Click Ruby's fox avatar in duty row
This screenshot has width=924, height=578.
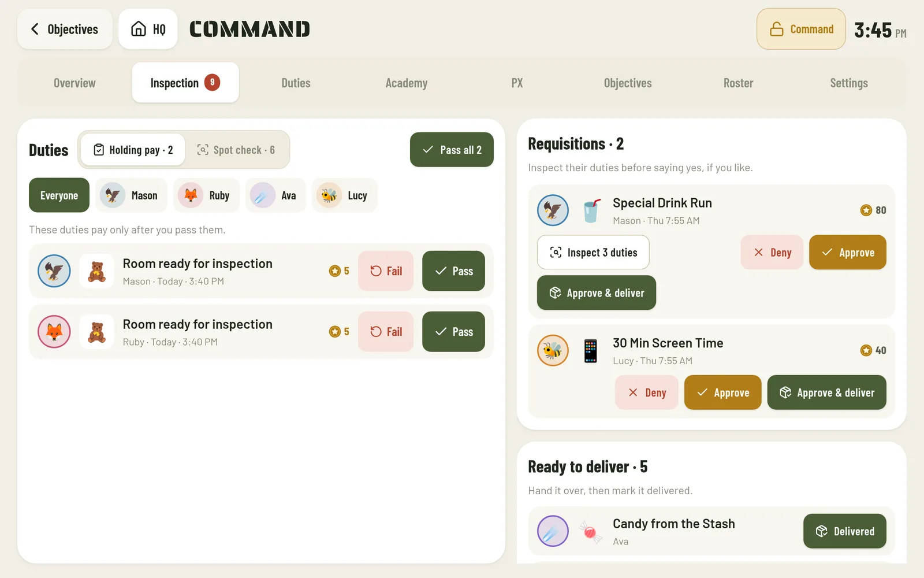[54, 332]
